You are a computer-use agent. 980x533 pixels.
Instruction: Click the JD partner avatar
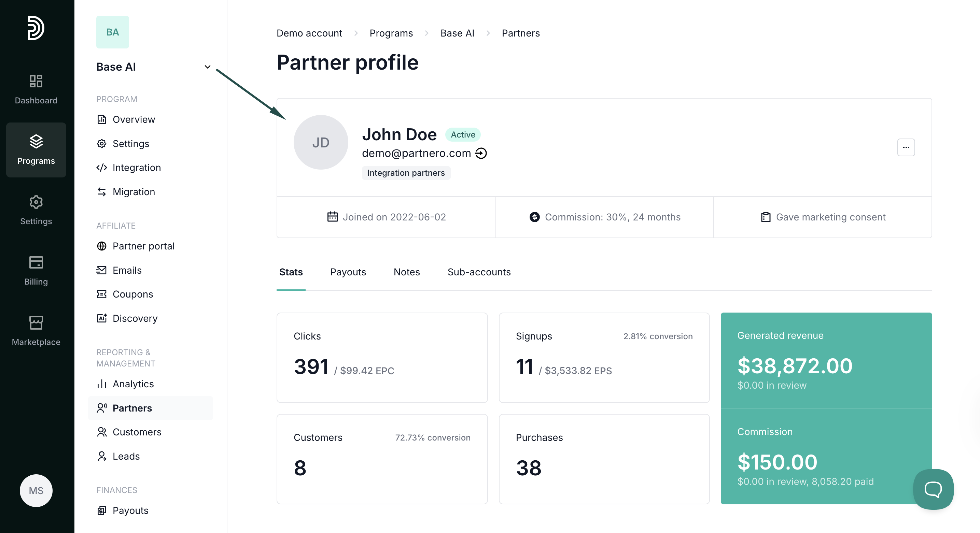[x=320, y=143]
